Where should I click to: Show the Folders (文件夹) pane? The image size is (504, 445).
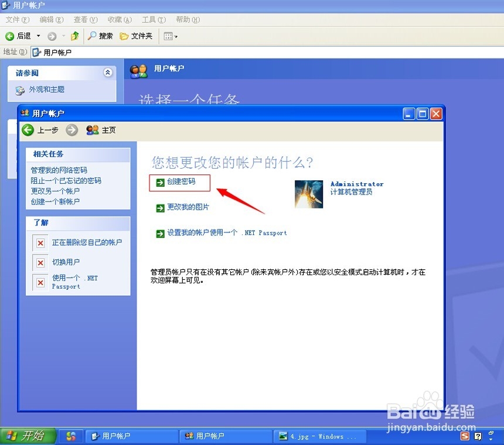tap(136, 36)
